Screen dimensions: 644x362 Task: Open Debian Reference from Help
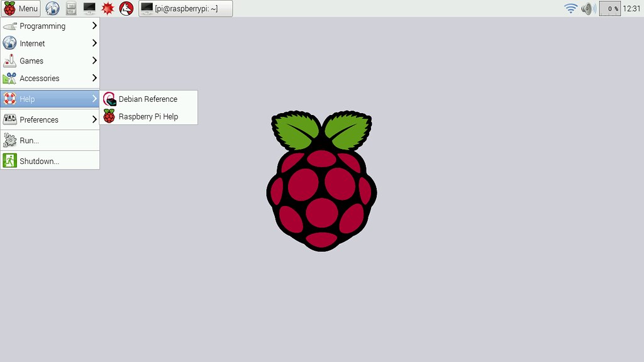[x=148, y=99]
